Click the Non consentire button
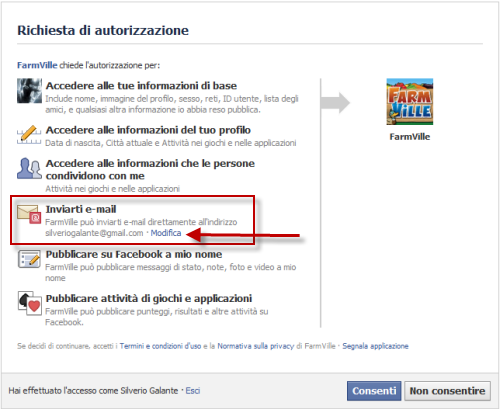The image size is (500, 409). tap(447, 391)
